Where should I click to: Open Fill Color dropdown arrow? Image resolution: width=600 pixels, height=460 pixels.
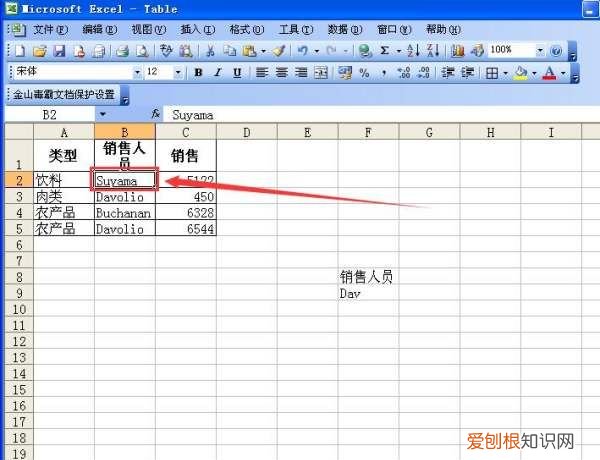click(534, 72)
